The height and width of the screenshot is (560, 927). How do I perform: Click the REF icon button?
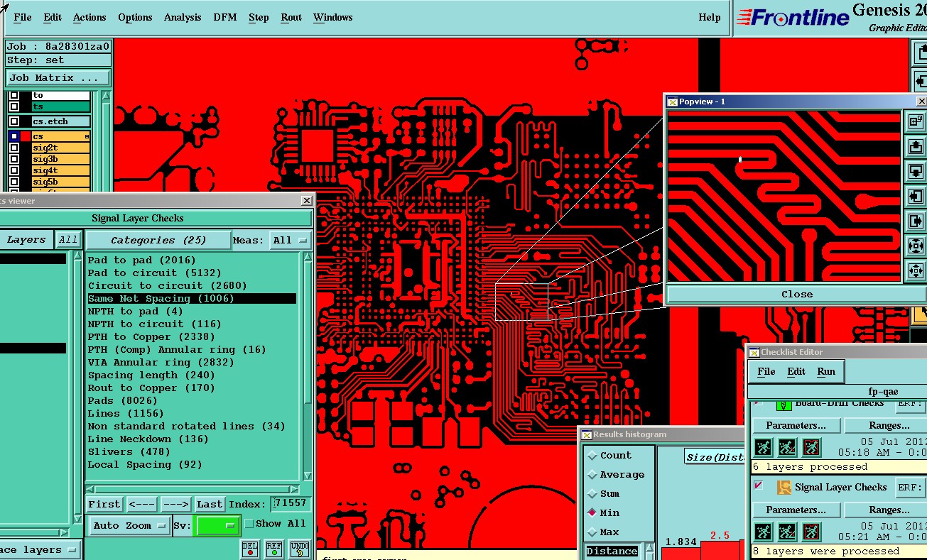point(274,549)
